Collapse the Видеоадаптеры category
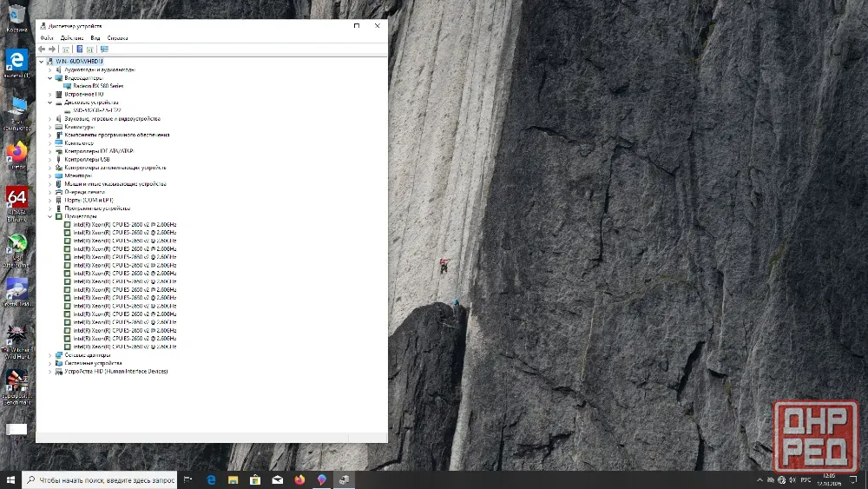The width and height of the screenshot is (868, 489). [x=49, y=78]
